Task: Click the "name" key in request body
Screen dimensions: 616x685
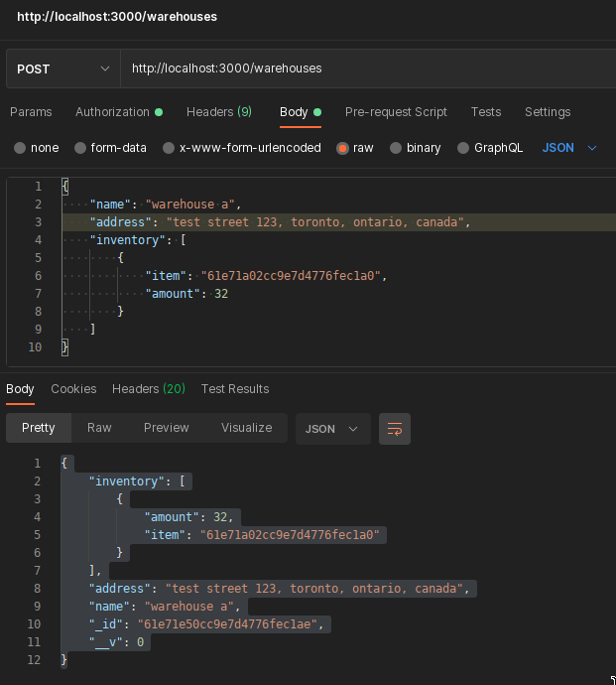Action: [110, 205]
